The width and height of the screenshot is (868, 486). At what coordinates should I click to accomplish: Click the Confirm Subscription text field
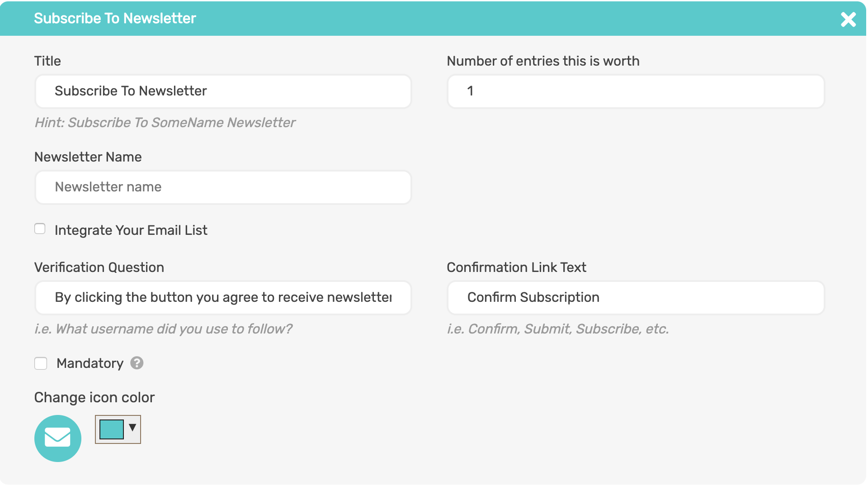[635, 297]
